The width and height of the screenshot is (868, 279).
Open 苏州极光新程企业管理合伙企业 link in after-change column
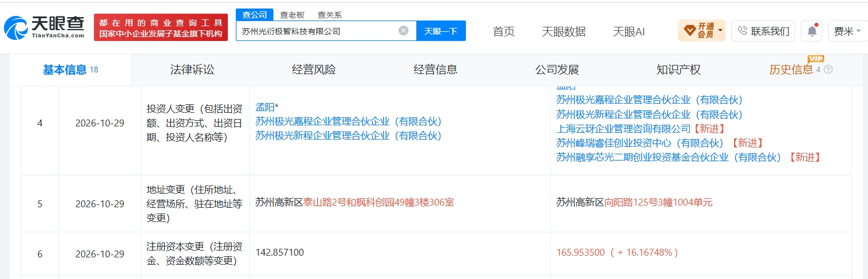[x=649, y=114]
